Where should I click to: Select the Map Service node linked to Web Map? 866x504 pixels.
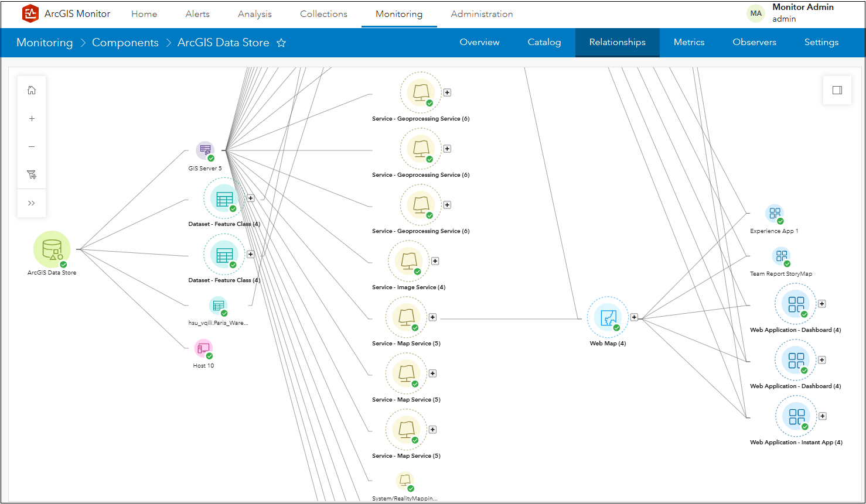[406, 317]
